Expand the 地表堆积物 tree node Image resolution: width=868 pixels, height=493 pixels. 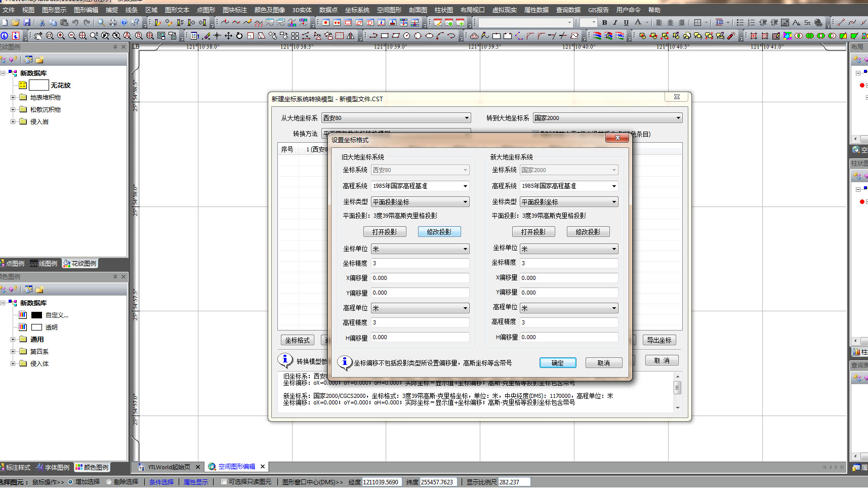click(x=13, y=97)
